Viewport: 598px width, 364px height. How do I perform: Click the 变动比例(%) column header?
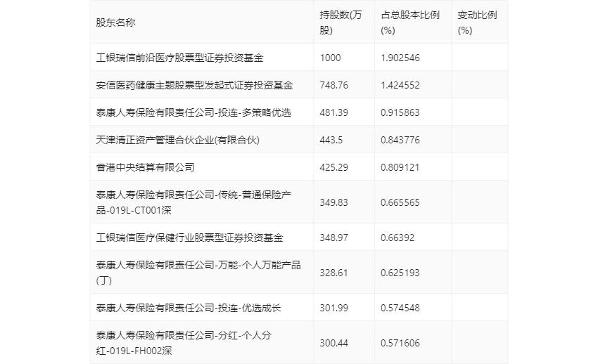pyautogui.click(x=477, y=22)
